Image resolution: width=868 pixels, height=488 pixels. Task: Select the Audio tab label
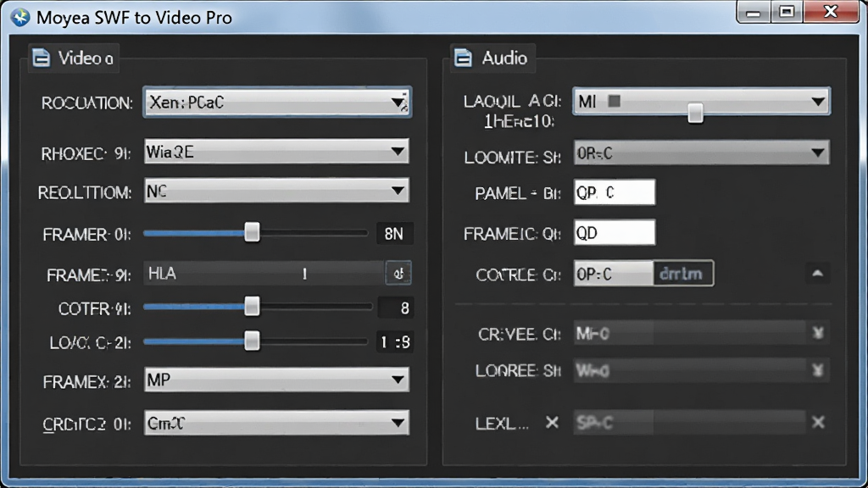pos(504,58)
